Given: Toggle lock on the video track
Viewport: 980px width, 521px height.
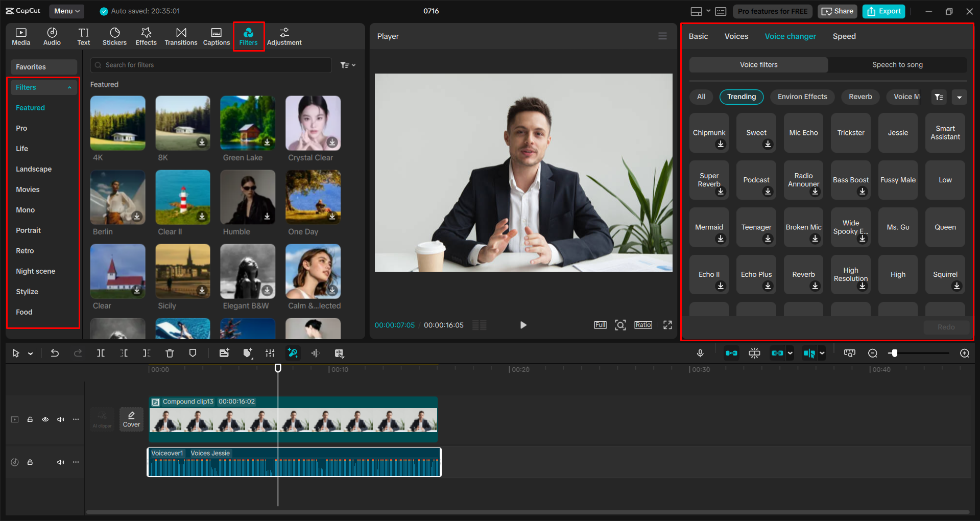Looking at the screenshot, I should (30, 419).
